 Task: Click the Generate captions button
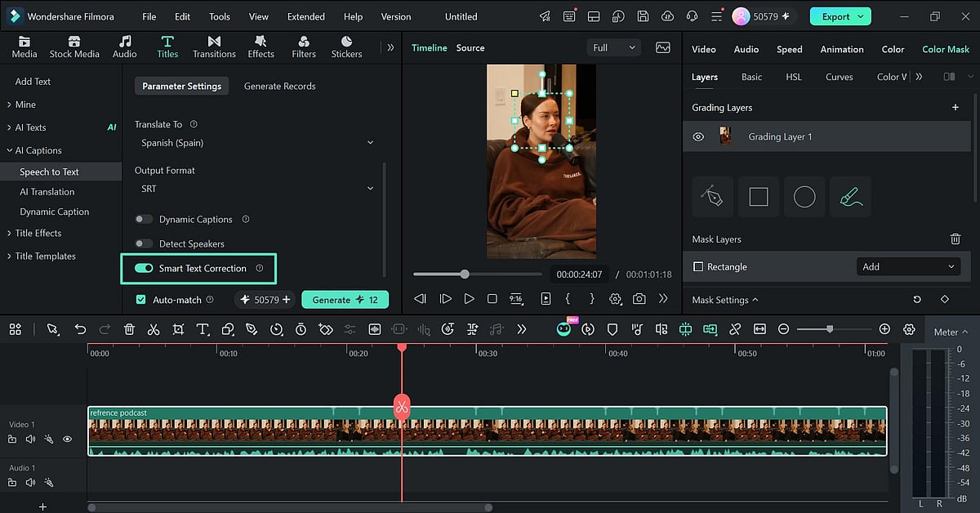[x=345, y=300]
